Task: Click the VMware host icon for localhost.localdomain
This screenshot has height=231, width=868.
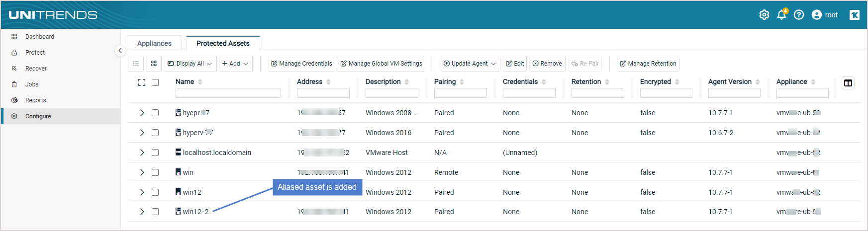Action: point(178,152)
